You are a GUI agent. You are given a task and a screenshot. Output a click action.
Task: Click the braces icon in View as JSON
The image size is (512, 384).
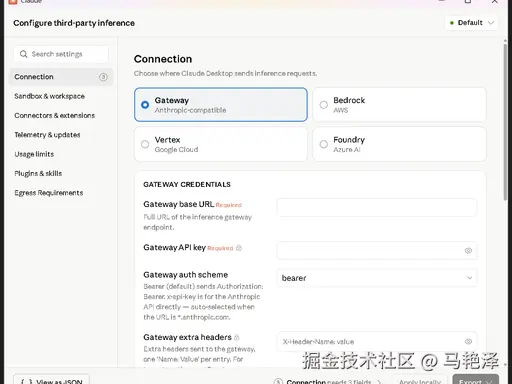[26, 382]
